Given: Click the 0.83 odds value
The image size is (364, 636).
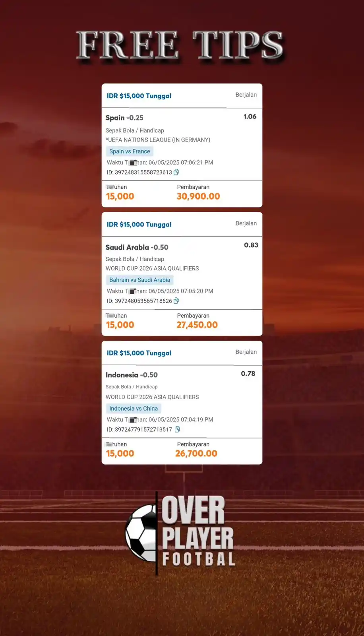Looking at the screenshot, I should 251,245.
